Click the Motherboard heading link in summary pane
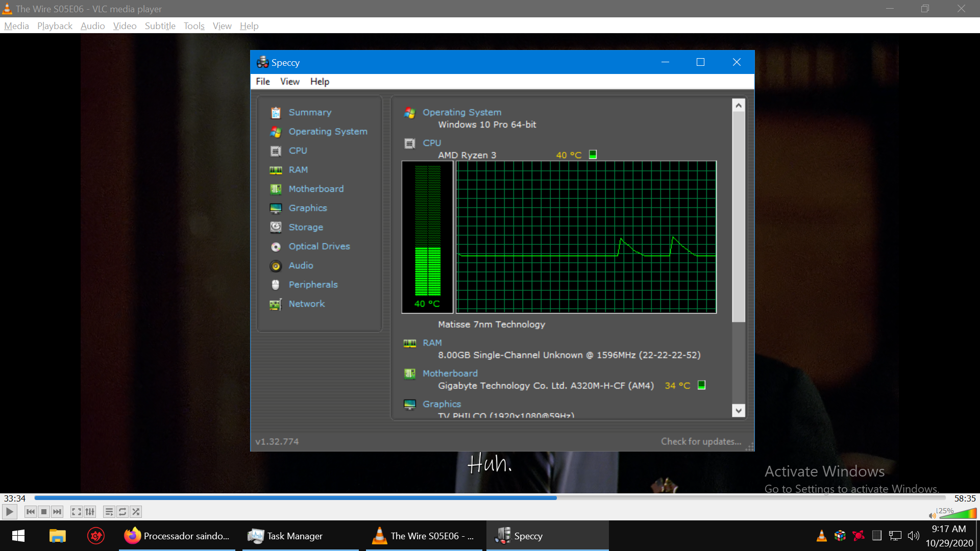The width and height of the screenshot is (980, 551). (x=450, y=373)
